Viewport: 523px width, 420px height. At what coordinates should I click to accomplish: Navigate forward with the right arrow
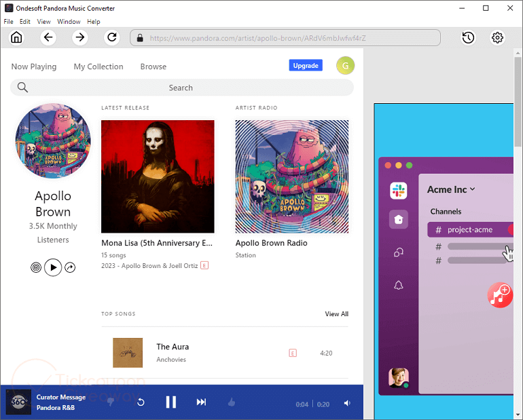pos(79,37)
